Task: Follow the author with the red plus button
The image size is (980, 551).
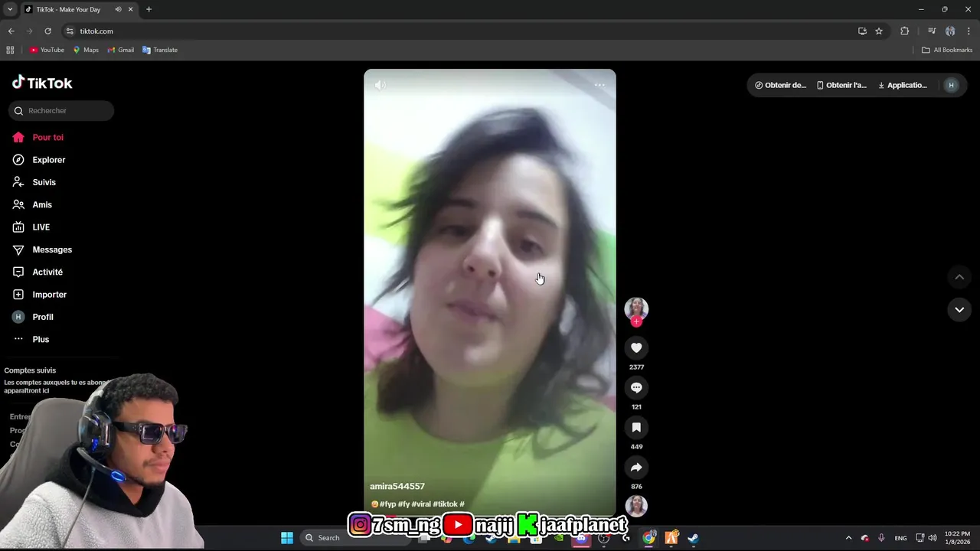Action: pyautogui.click(x=636, y=322)
